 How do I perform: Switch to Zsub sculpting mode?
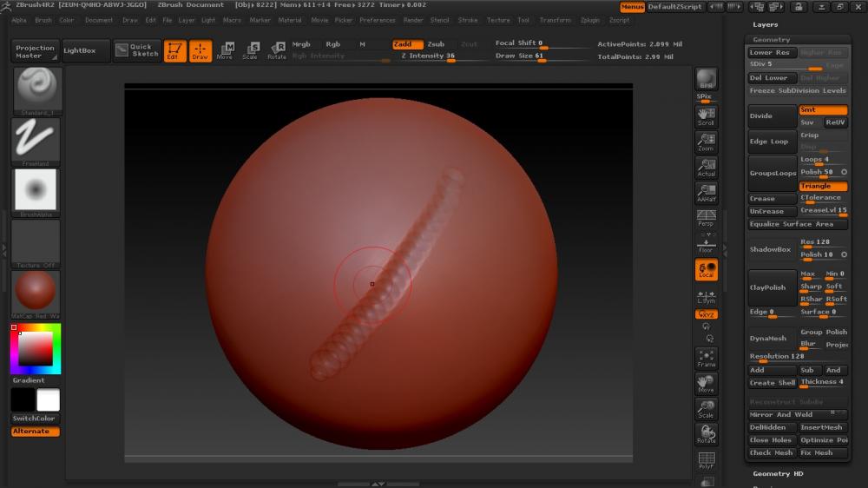436,44
